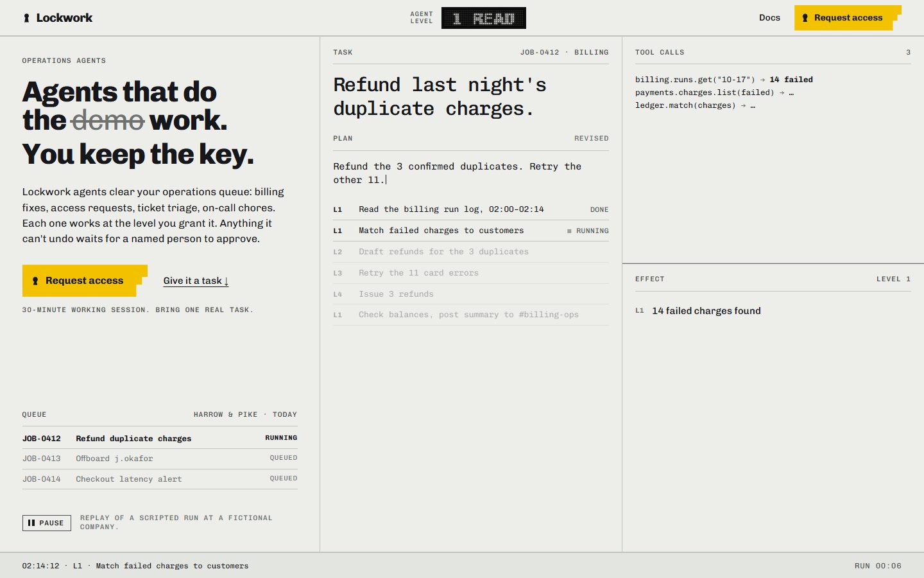
Task: Click step Retry the 11 card errors
Action: click(x=471, y=273)
